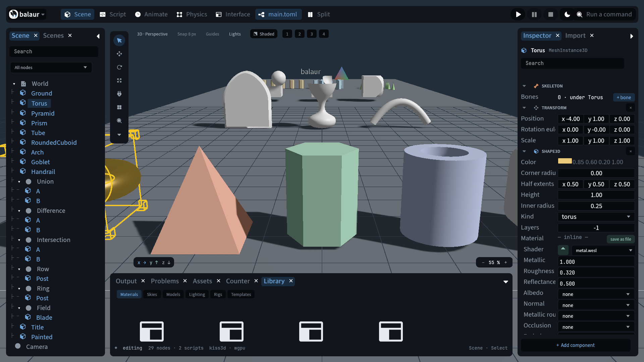644x362 pixels.
Task: Open the metal.wesl shader dropdown
Action: pos(603,250)
